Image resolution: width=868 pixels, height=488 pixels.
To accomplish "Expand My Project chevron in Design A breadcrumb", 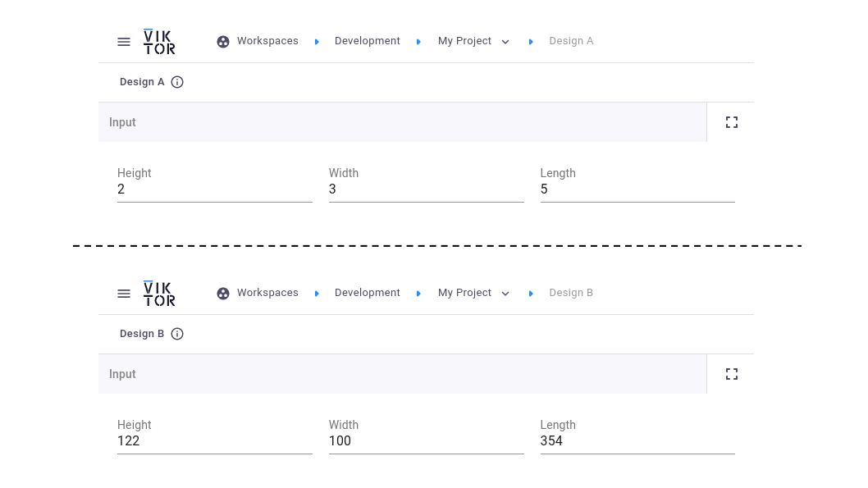I will tap(505, 42).
